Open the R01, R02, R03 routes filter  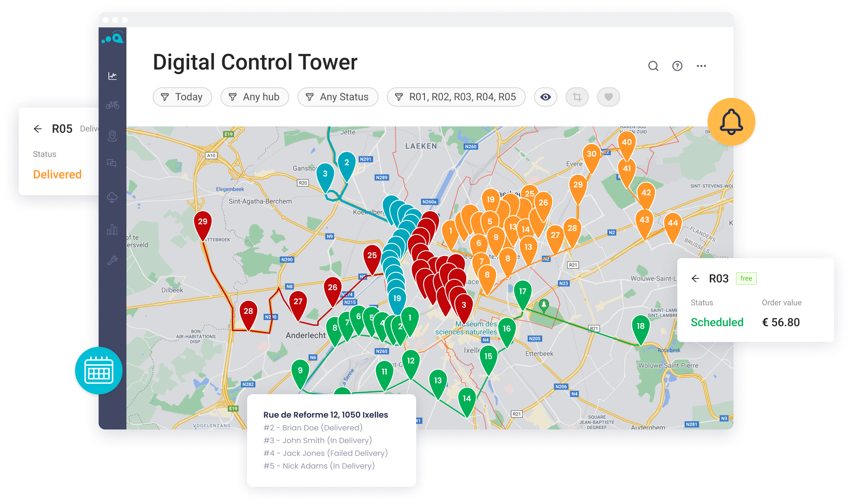pos(456,97)
